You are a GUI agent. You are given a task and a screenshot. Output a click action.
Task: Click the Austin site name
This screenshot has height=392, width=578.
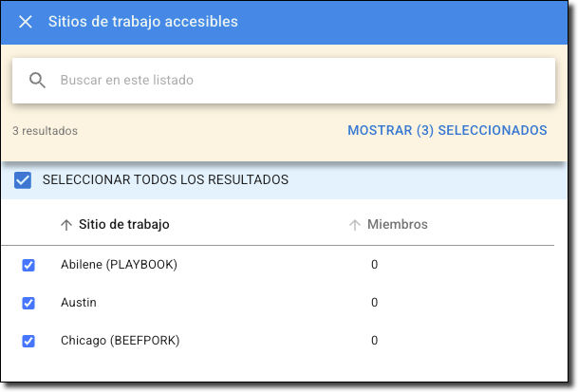pos(79,303)
